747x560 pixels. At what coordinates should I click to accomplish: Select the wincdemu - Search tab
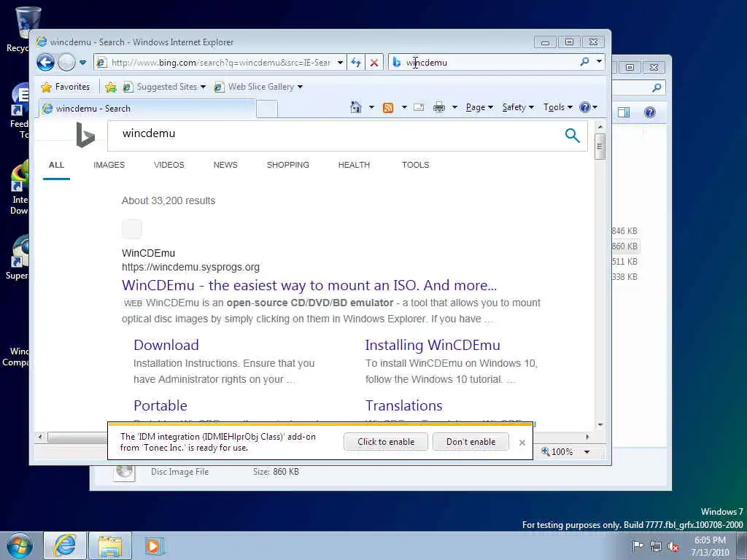147,109
